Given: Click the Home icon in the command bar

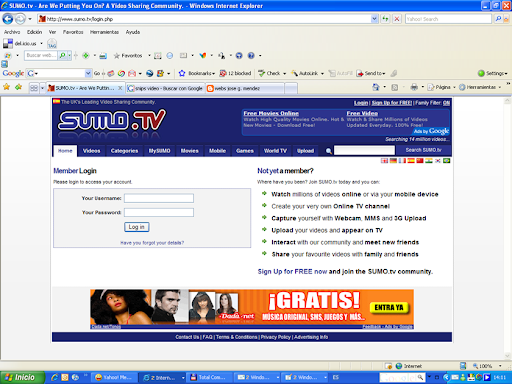Looking at the screenshot, I should click(x=376, y=87).
